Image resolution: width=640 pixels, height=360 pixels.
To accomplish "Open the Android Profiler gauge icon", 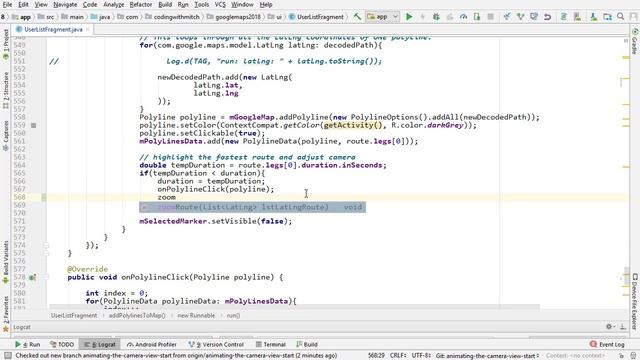I will (x=463, y=17).
